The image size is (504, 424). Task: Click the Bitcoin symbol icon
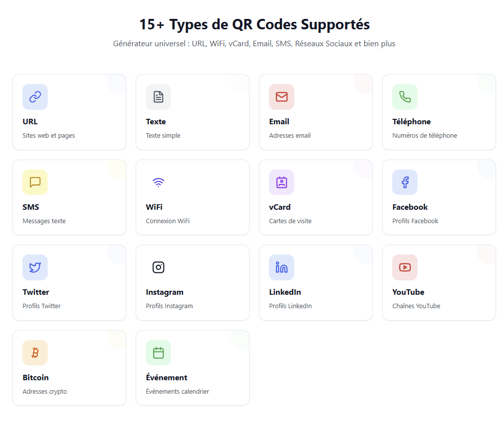pyautogui.click(x=35, y=352)
